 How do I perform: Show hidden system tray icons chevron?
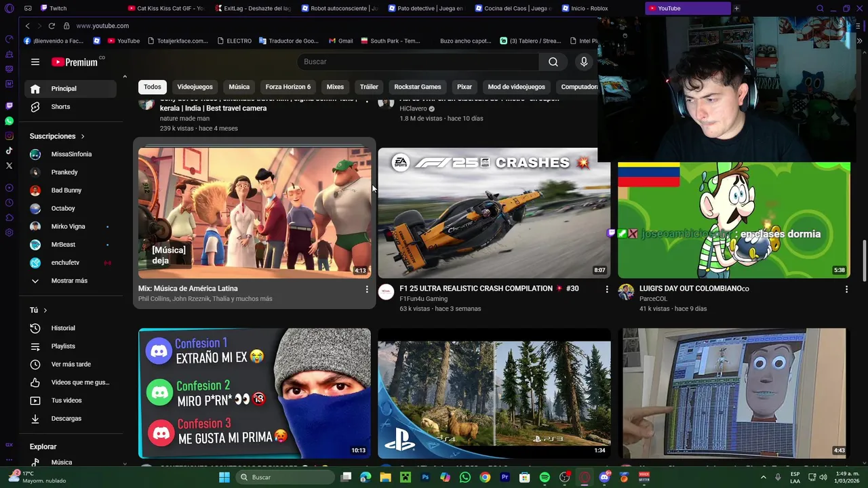tap(764, 477)
